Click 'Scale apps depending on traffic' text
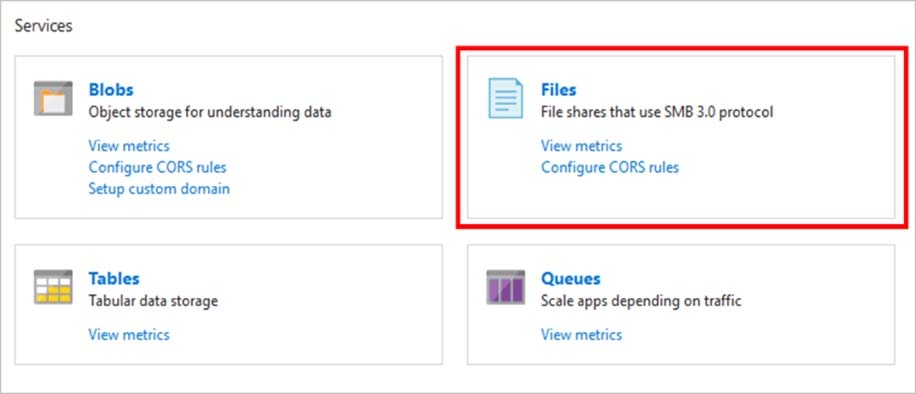 pos(641,300)
